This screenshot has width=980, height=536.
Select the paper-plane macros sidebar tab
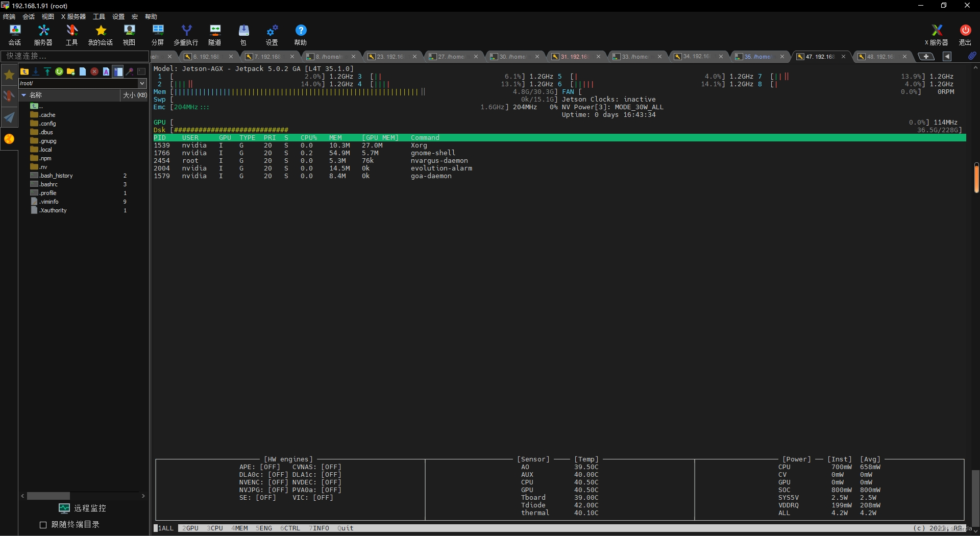9,117
